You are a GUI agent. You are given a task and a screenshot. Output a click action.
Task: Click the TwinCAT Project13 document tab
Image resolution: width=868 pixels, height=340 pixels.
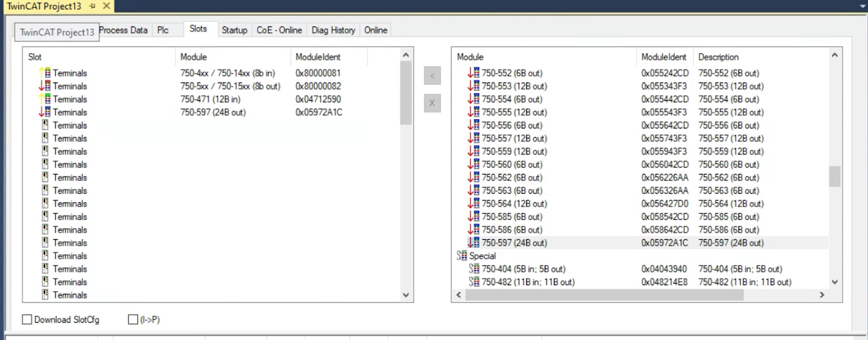point(43,6)
